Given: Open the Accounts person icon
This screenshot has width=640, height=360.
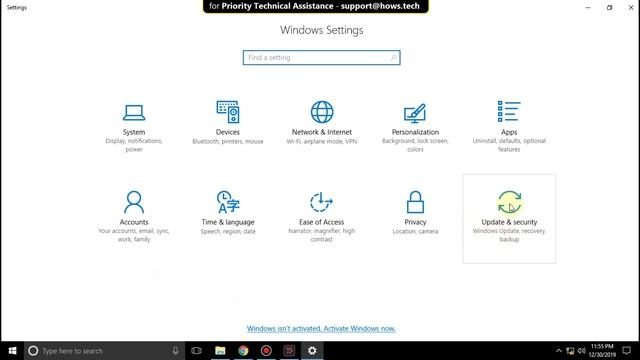Looking at the screenshot, I should pyautogui.click(x=134, y=202).
